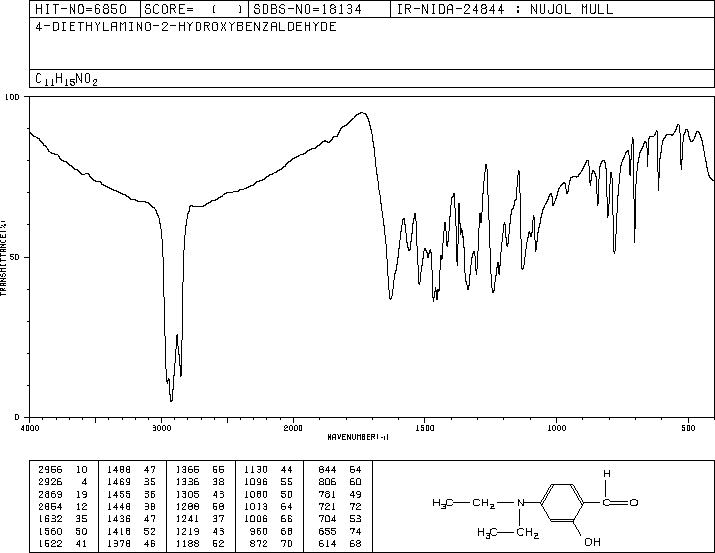Select the molecular formula C11H15NO2

tap(67, 79)
